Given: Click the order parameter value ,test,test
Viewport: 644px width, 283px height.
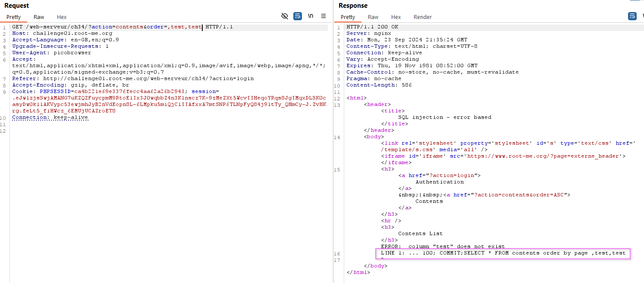Looking at the screenshot, I should pyautogui.click(x=185, y=27).
